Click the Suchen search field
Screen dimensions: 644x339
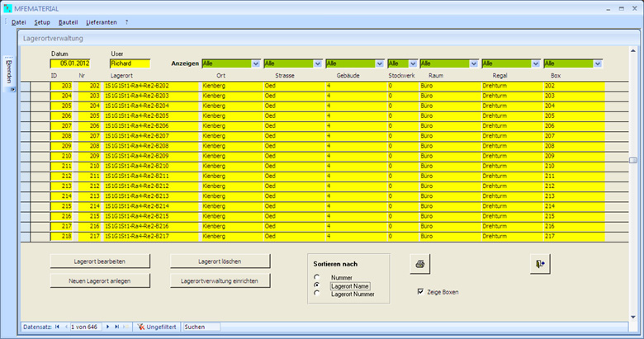tap(200, 327)
